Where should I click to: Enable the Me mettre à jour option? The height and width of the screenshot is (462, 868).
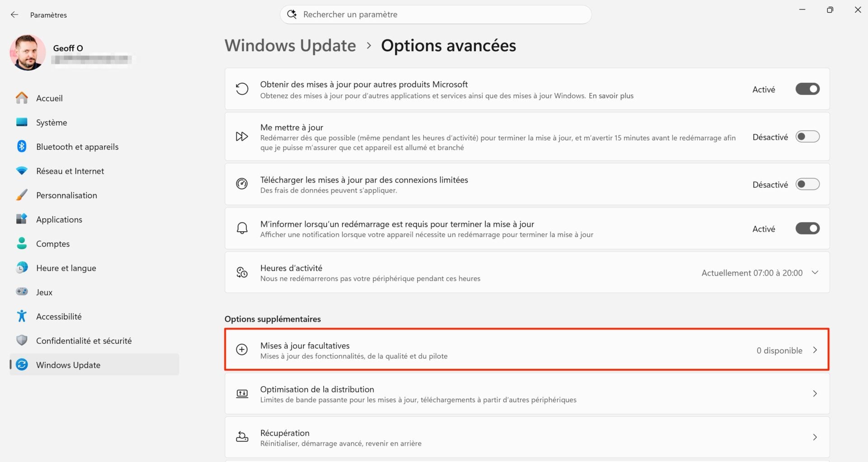click(807, 136)
